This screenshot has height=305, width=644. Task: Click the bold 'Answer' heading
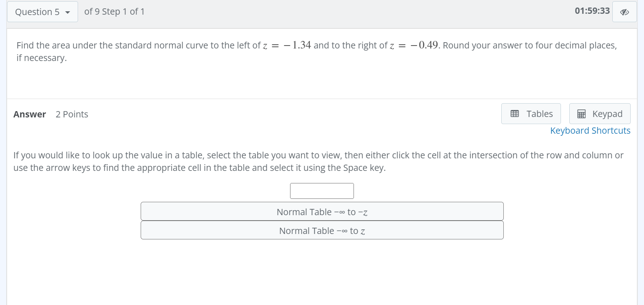pyautogui.click(x=30, y=114)
